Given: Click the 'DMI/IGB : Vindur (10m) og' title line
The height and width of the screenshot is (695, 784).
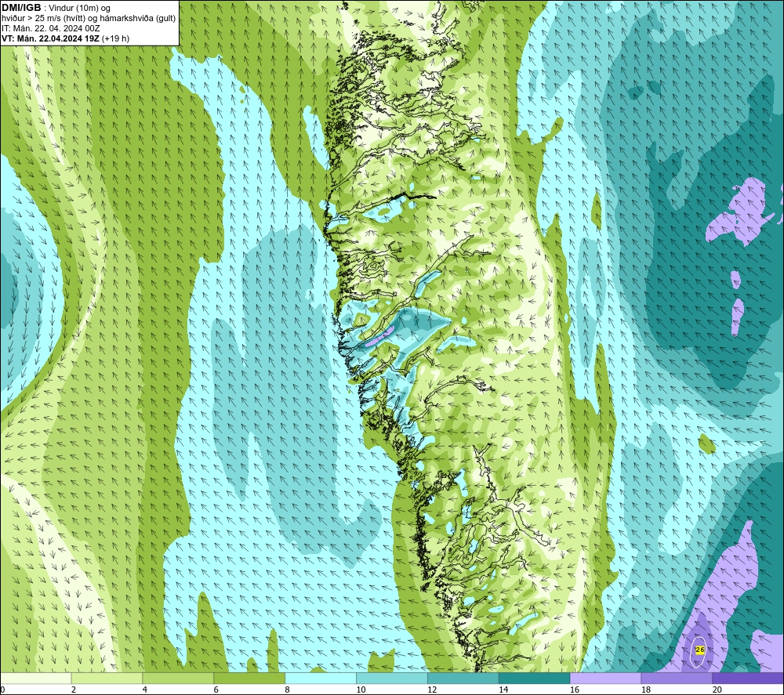Looking at the screenshot, I should click(56, 8).
